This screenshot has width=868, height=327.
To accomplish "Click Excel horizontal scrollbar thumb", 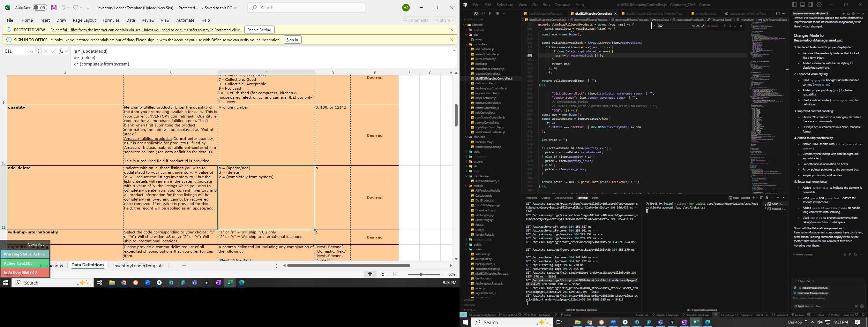I will click(x=348, y=266).
